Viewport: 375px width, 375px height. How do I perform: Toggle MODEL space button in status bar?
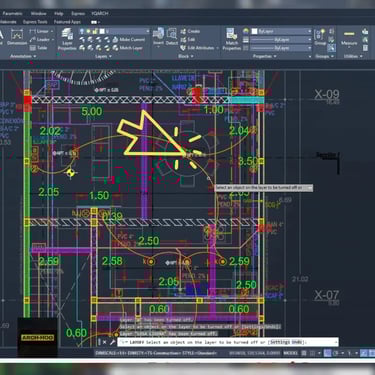point(290,353)
